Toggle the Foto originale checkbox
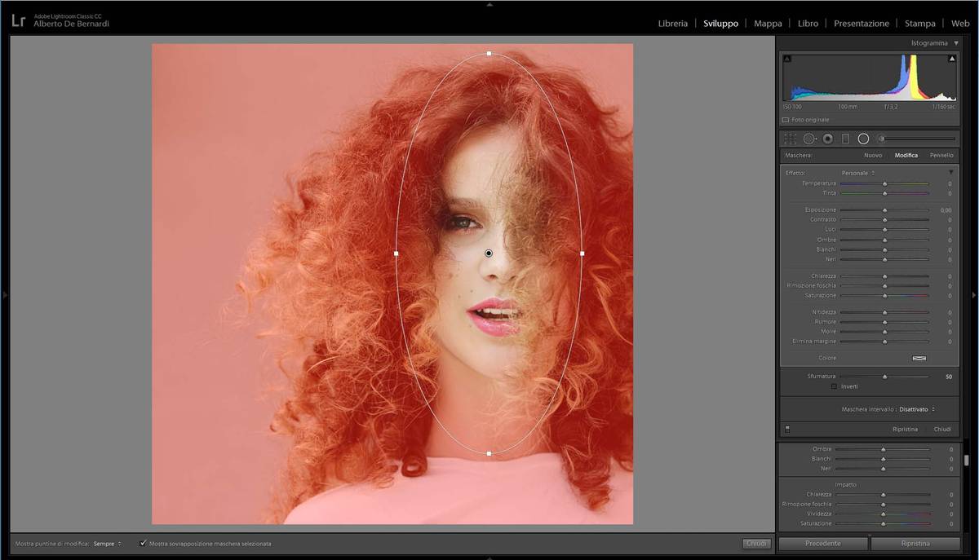The width and height of the screenshot is (979, 560). pyautogui.click(x=786, y=120)
